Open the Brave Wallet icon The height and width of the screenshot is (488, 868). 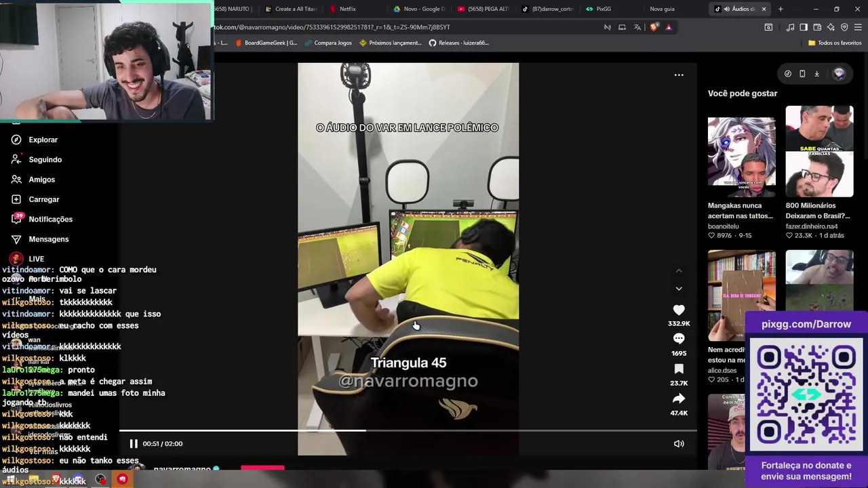tap(817, 27)
